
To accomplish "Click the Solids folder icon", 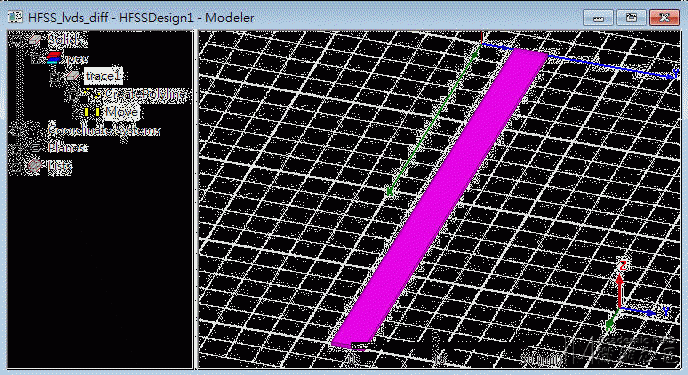I will (x=35, y=40).
